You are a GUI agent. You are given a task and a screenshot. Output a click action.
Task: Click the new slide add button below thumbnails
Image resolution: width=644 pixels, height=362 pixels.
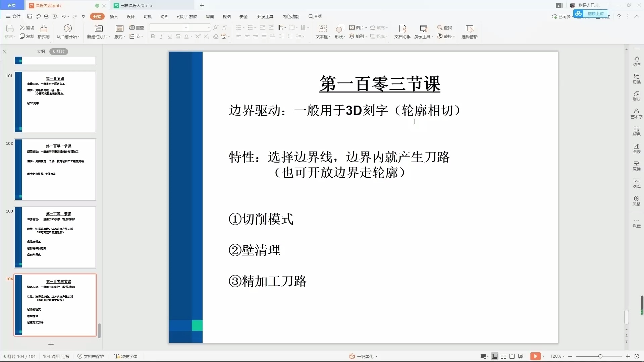[51, 344]
